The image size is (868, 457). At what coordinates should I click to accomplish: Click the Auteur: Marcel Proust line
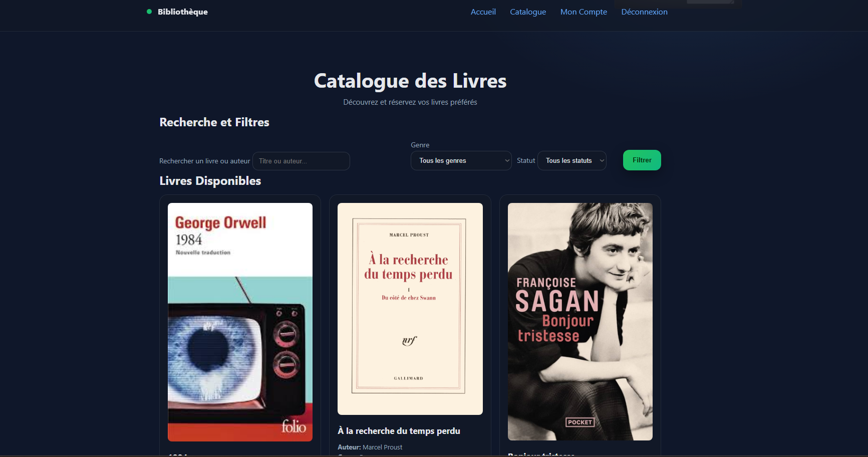pos(370,447)
